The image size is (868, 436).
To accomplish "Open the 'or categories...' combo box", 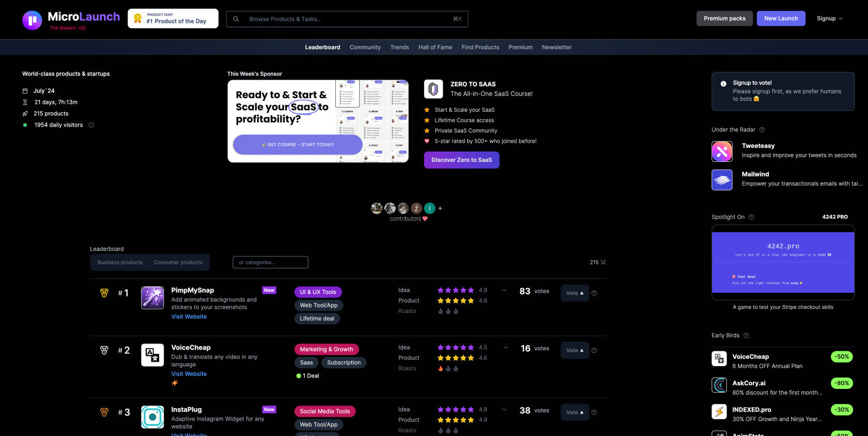I will pyautogui.click(x=270, y=262).
